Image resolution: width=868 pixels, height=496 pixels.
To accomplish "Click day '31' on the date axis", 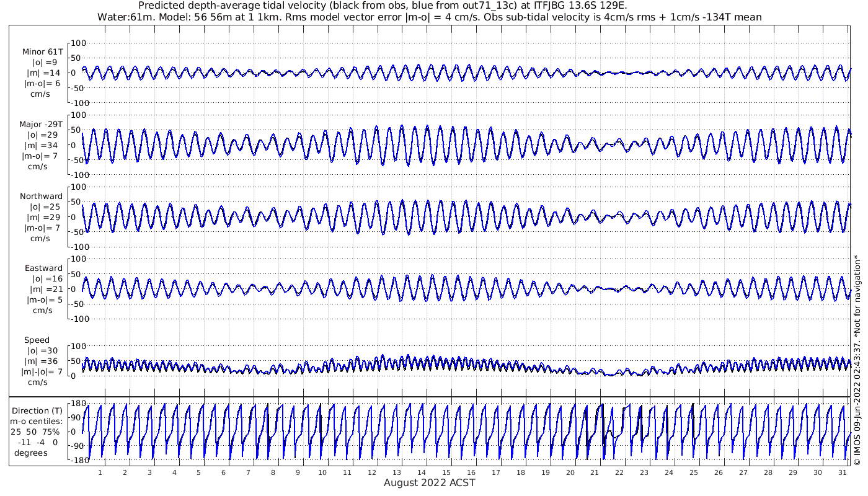I will (841, 472).
